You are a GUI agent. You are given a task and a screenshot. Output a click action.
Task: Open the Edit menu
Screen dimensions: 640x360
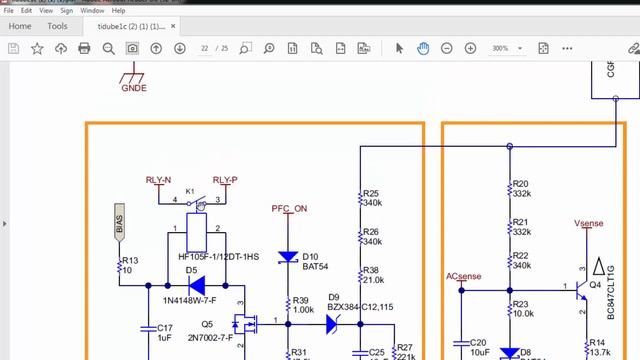[27, 11]
